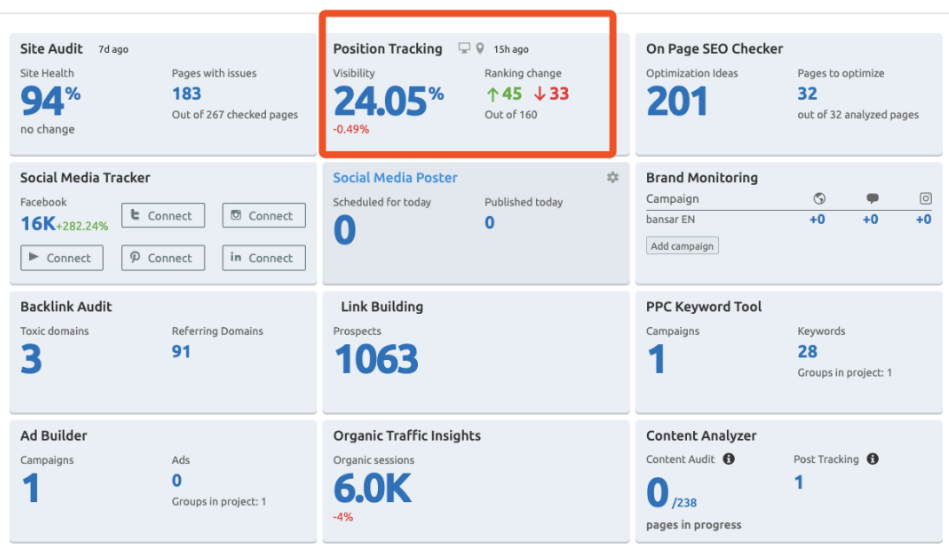The height and width of the screenshot is (552, 949).
Task: Connect the YouTube account
Action: [62, 258]
